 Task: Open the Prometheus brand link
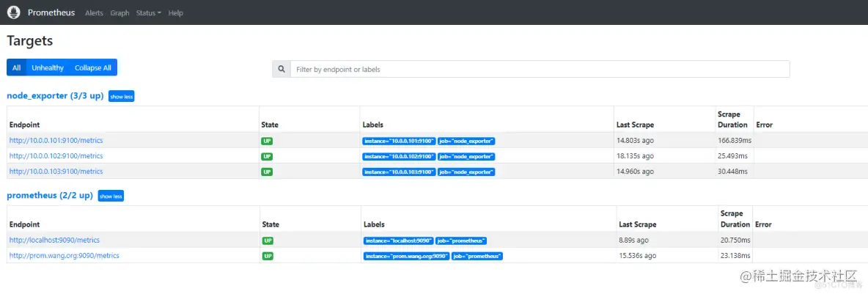point(51,12)
